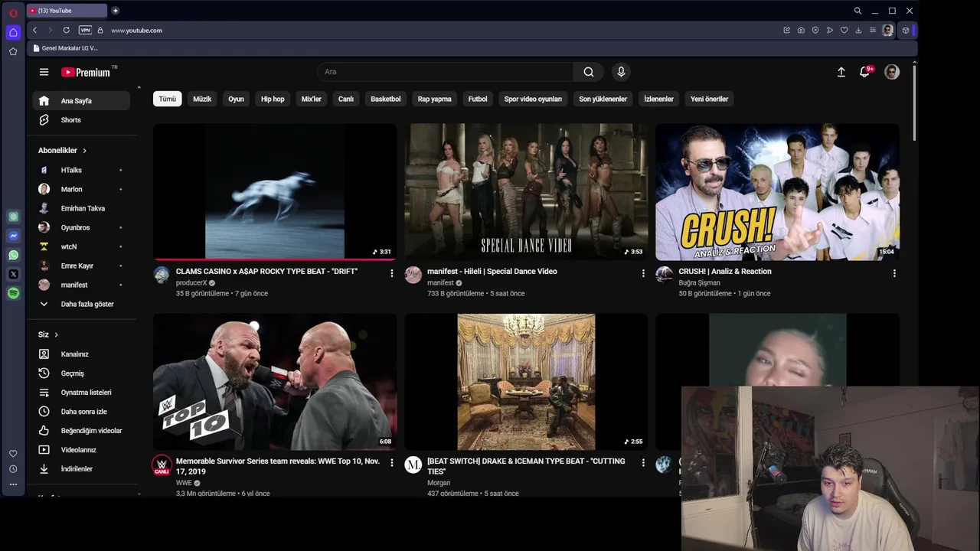Click the sidebar scroll-up arrow
980x551 pixels.
click(139, 88)
